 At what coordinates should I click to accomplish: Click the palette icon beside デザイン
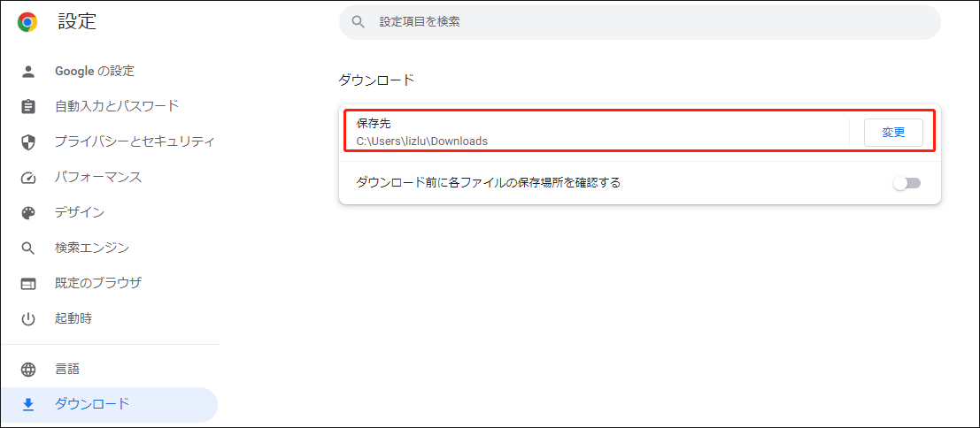pos(28,213)
